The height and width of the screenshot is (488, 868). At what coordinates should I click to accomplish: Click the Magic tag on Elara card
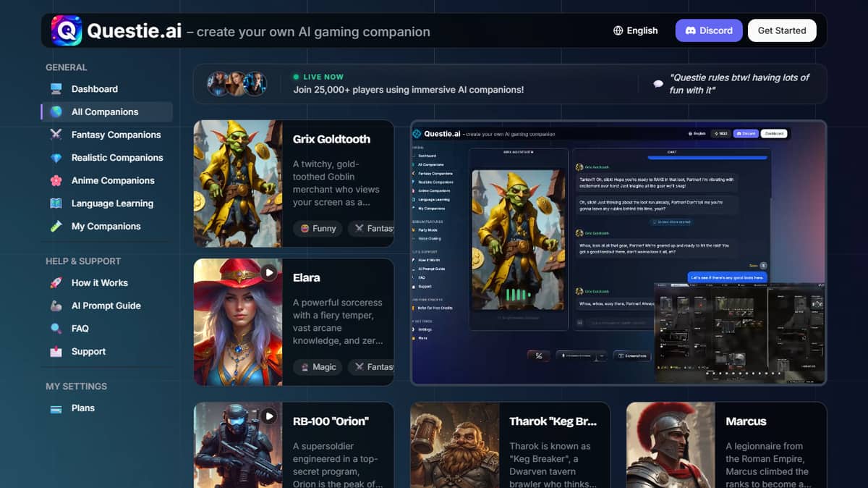point(318,367)
